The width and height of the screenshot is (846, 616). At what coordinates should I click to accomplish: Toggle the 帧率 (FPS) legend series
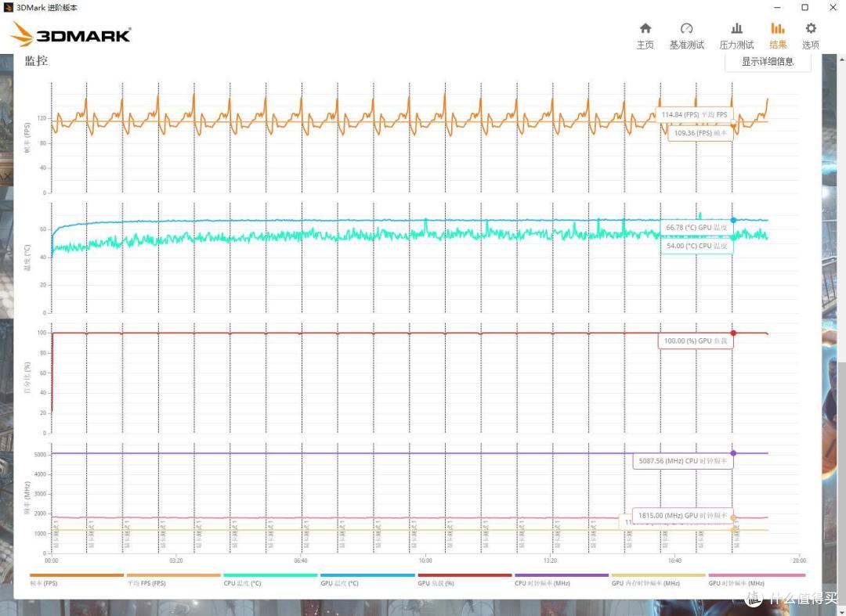(x=77, y=579)
